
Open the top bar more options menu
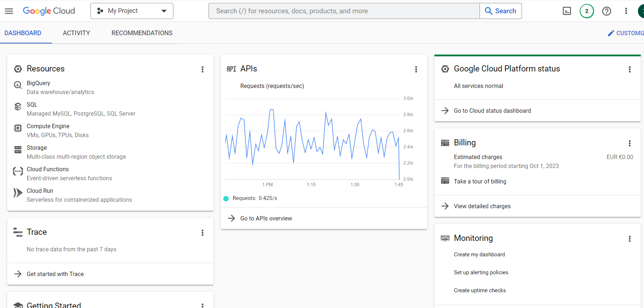coord(626,11)
